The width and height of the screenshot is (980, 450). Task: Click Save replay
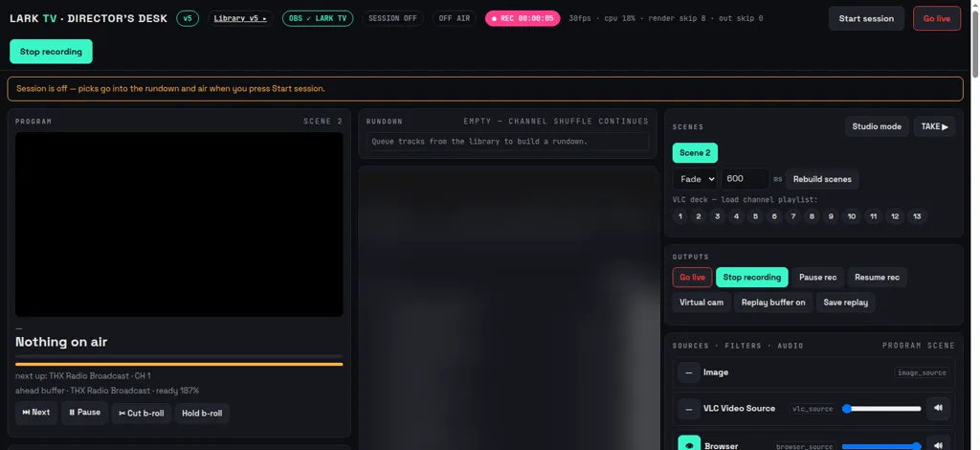[846, 303]
